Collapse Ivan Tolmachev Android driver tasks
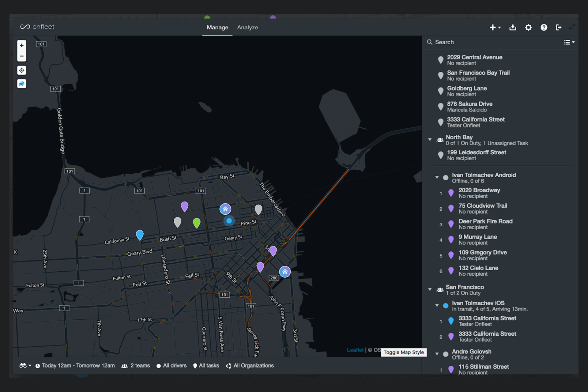This screenshot has height=392, width=588. click(x=437, y=177)
